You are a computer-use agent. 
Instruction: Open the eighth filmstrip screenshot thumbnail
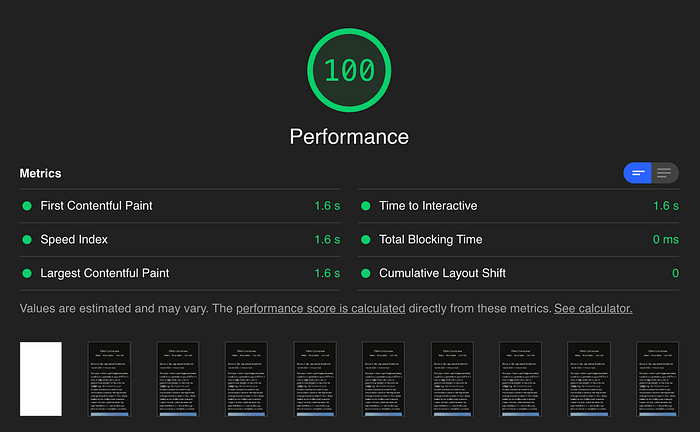(521, 379)
